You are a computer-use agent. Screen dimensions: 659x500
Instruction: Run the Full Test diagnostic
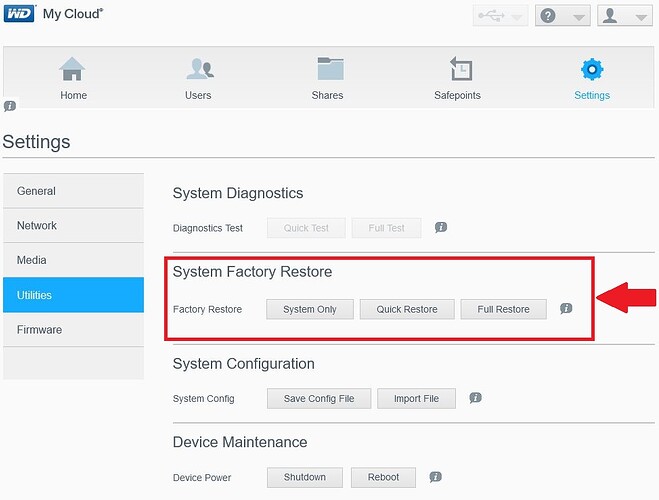point(386,228)
